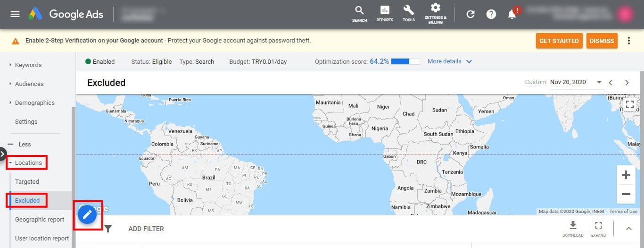Click the optimization score progress bar
The height and width of the screenshot is (248, 644).
[405, 61]
